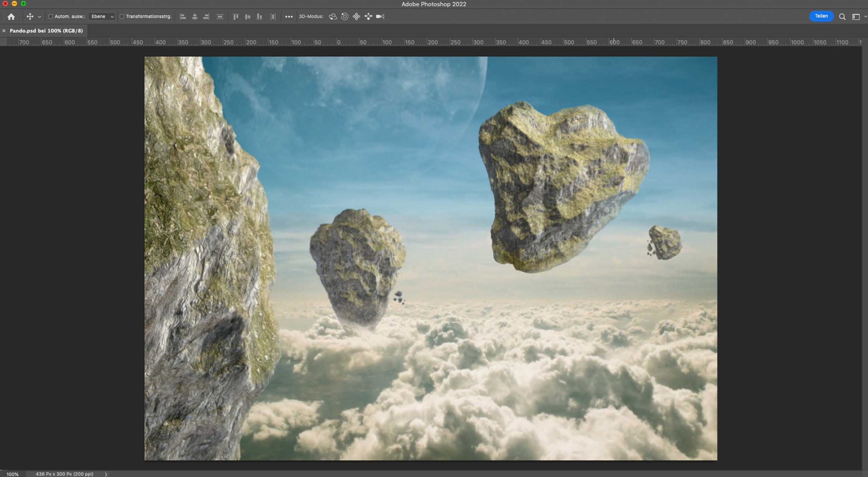Enable the Transformationsstrg. checkbox
The width and height of the screenshot is (868, 477).
coord(122,16)
